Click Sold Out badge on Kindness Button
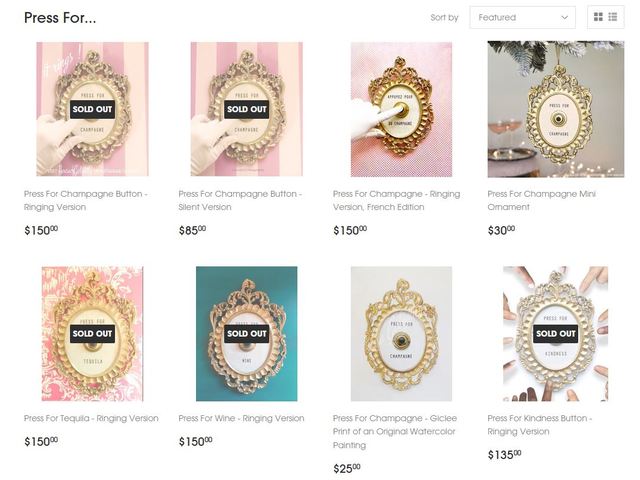 point(556,333)
